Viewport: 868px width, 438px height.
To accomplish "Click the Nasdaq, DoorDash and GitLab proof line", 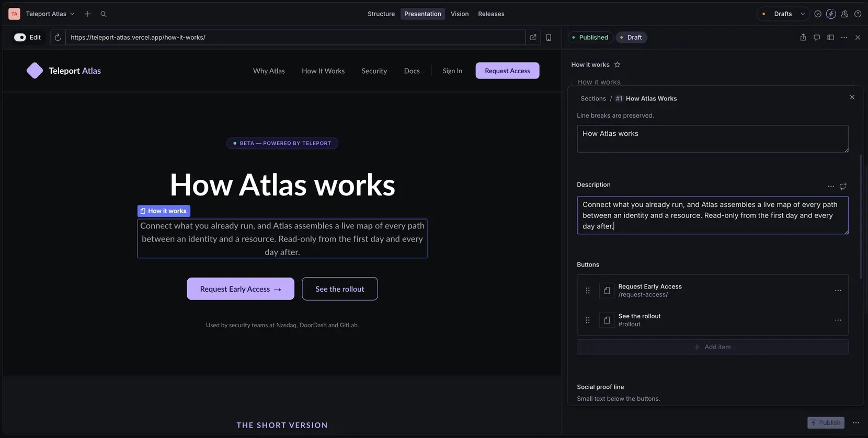I will click(282, 325).
